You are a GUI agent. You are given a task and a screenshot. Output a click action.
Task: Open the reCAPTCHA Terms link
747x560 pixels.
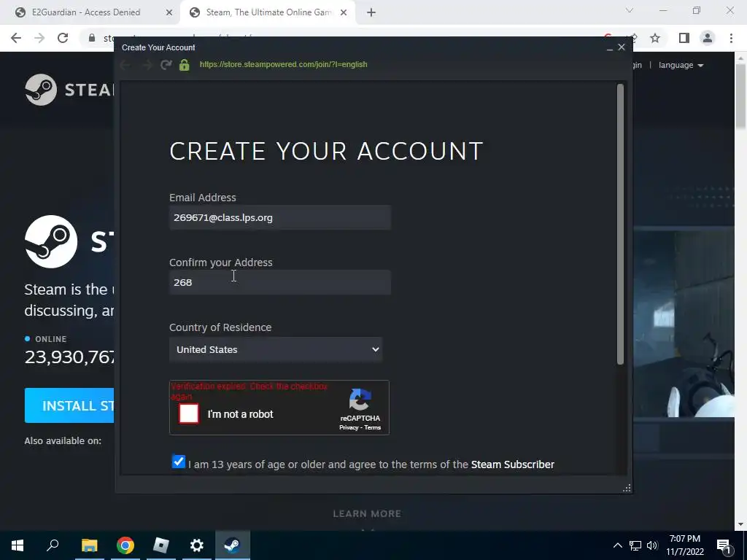coord(373,427)
